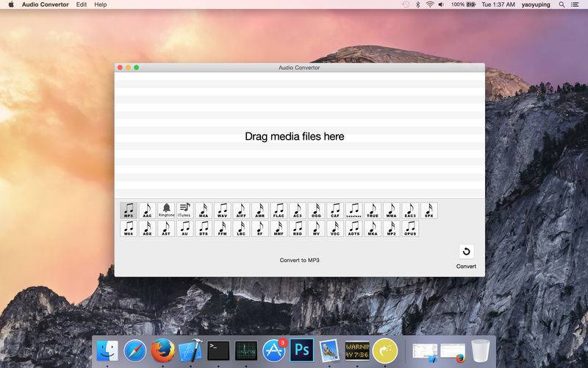Image resolution: width=588 pixels, height=368 pixels.
Task: Select RSO as output format
Action: point(298,228)
